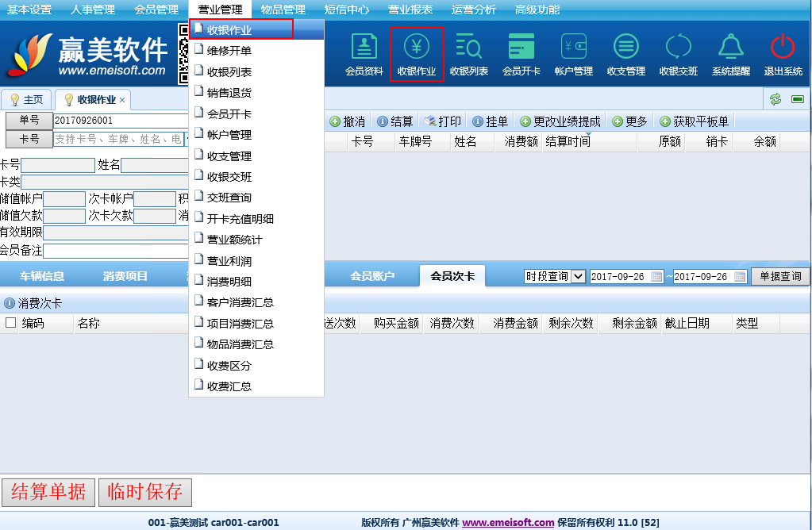This screenshot has width=812, height=530.
Task: Click the 卡号 search input field
Action: [x=117, y=139]
